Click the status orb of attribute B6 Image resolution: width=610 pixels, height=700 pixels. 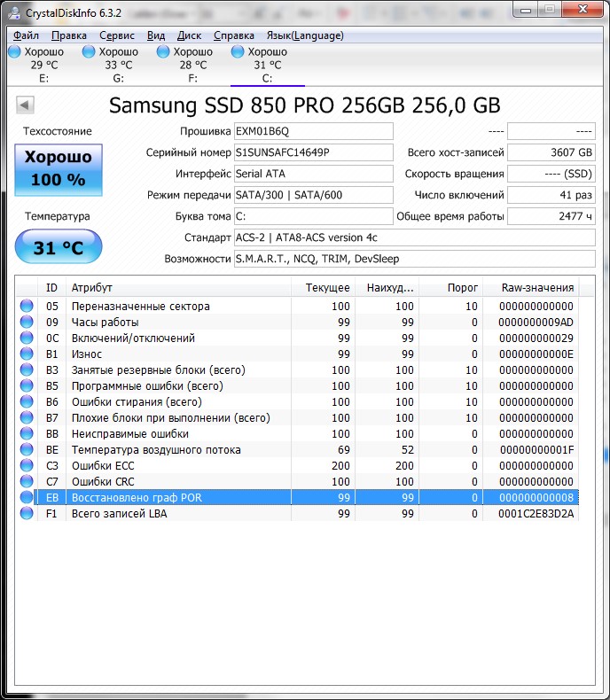pyautogui.click(x=27, y=401)
